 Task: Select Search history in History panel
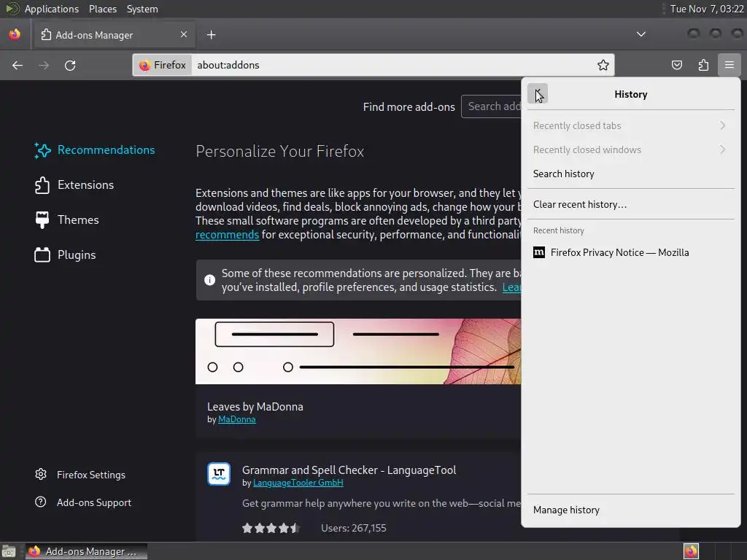pyautogui.click(x=631, y=174)
